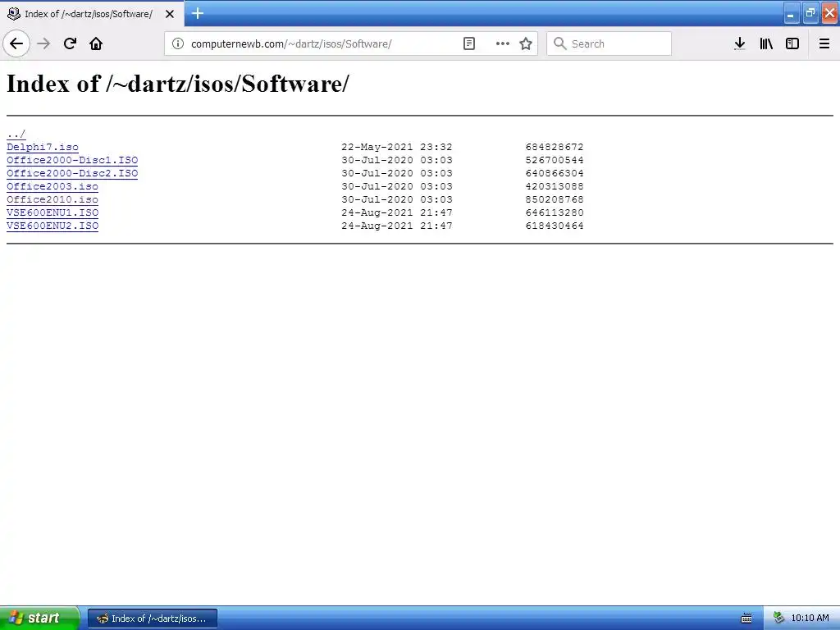The width and height of the screenshot is (840, 630).
Task: Open the browser home page
Action: point(96,43)
